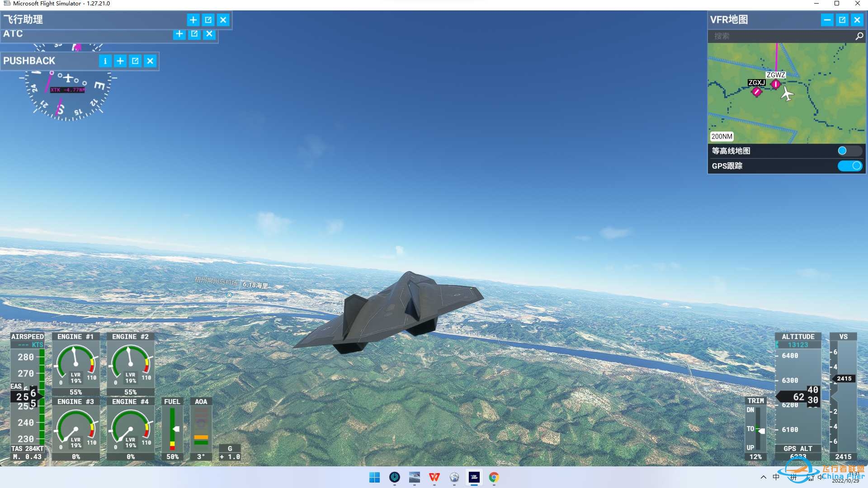Pop out the ATC panel

point(194,34)
